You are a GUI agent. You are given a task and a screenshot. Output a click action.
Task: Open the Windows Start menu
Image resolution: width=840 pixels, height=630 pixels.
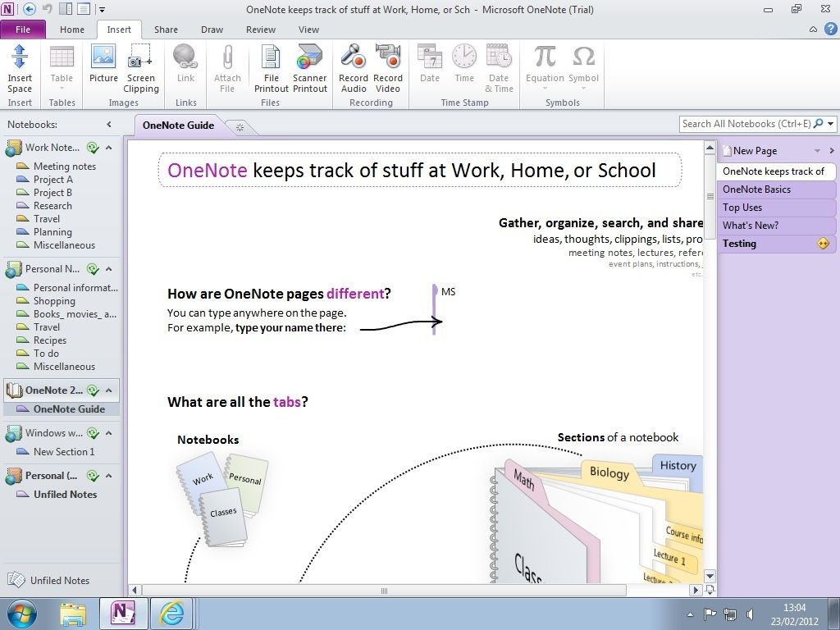tap(22, 614)
